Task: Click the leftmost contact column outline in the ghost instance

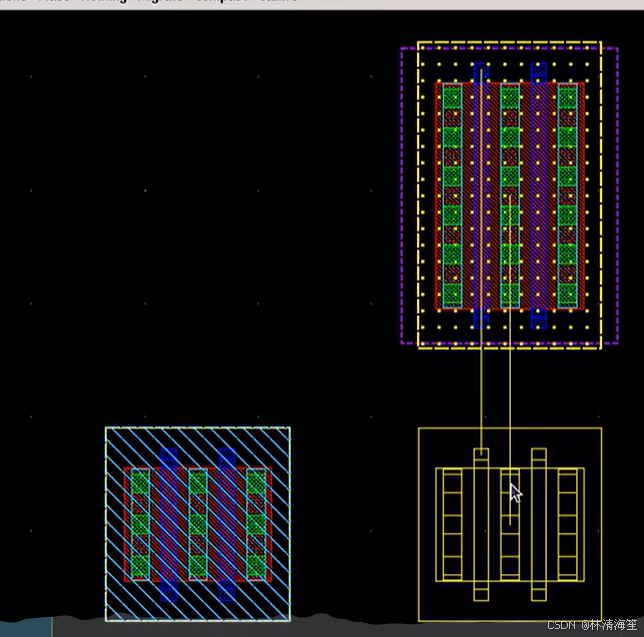Action: 452,524
